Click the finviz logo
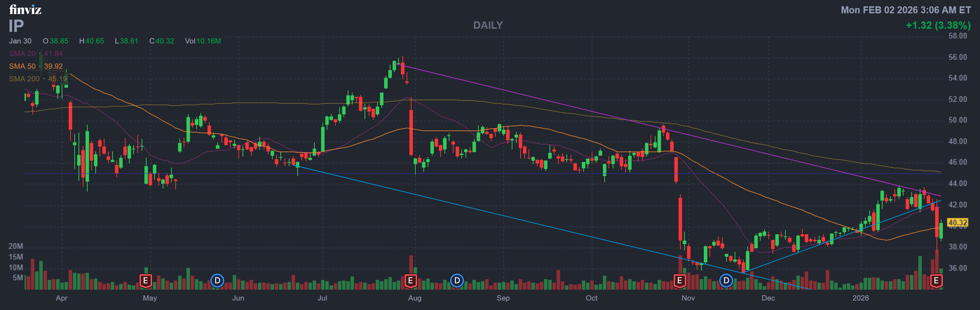 coord(25,9)
